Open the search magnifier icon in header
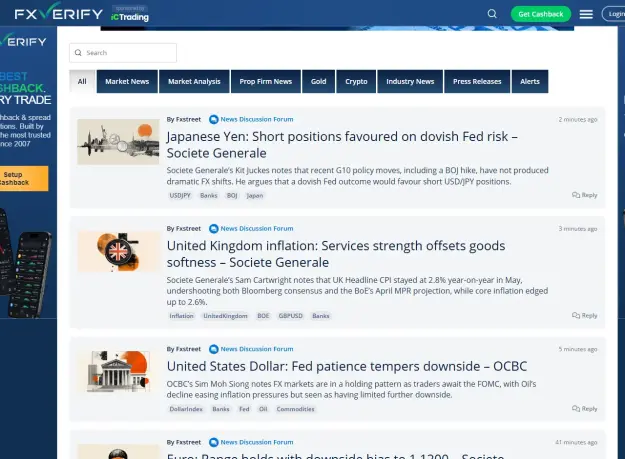 pyautogui.click(x=492, y=14)
